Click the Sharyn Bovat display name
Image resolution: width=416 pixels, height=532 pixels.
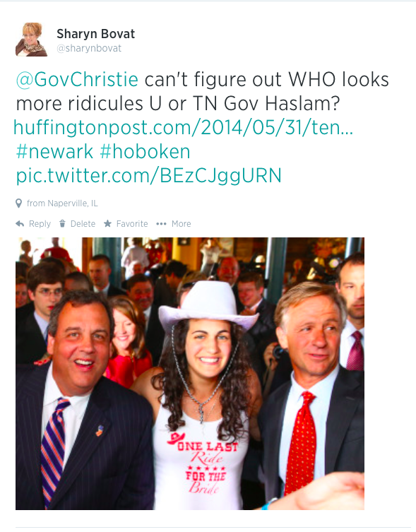(95, 34)
